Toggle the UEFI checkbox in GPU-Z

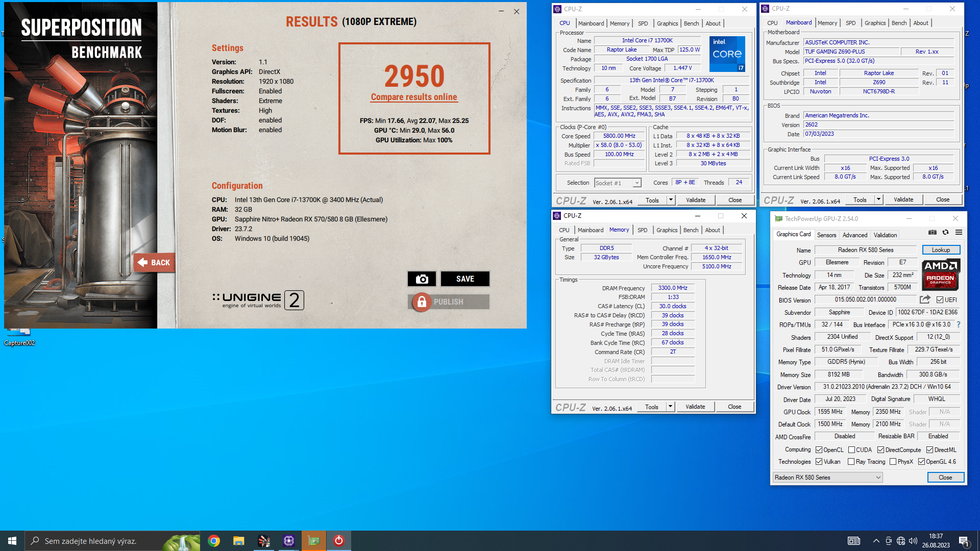[x=940, y=300]
